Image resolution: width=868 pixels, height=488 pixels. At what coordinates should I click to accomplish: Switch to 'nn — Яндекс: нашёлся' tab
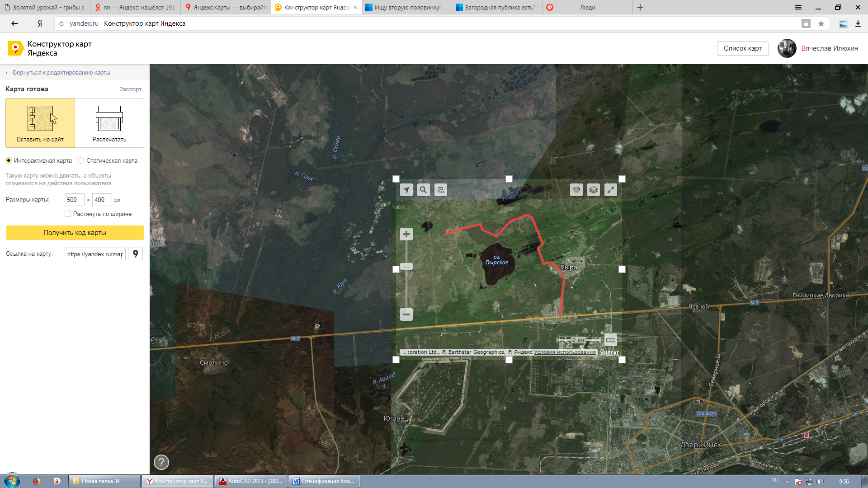click(x=136, y=7)
